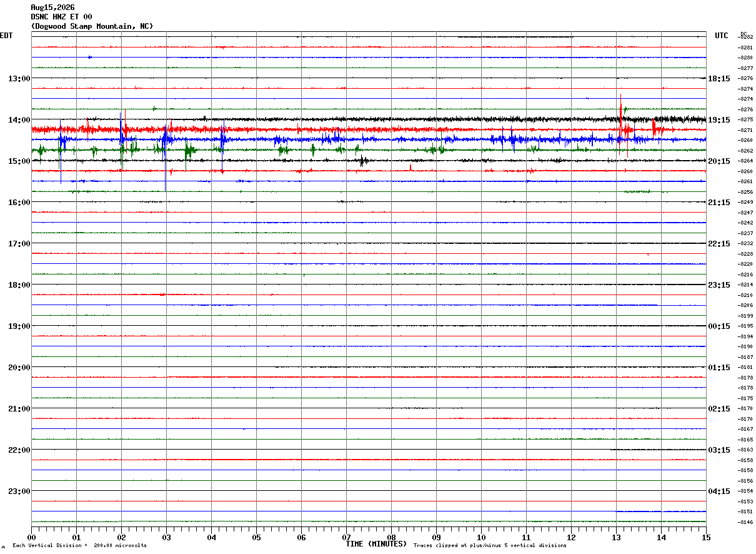The height and width of the screenshot is (554, 756).
Task: Click the DC value "-8181"
Action: (746, 367)
